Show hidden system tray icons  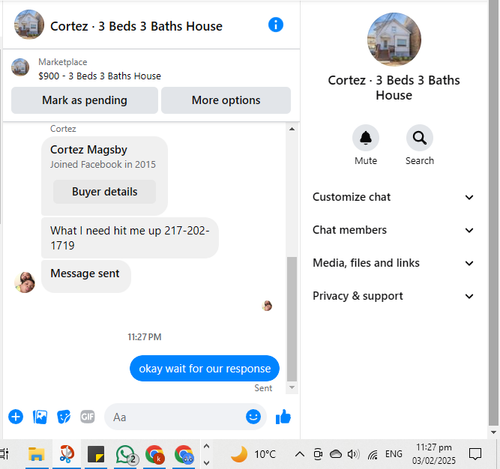click(x=300, y=454)
